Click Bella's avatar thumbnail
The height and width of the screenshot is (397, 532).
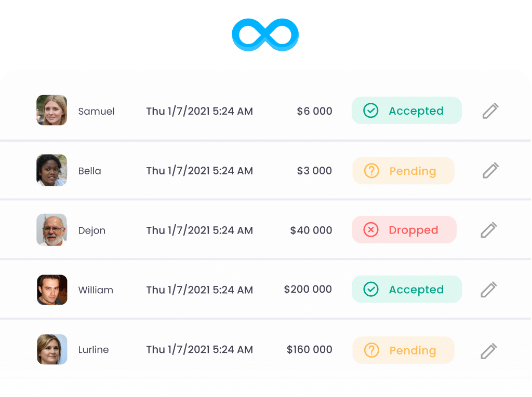[52, 170]
